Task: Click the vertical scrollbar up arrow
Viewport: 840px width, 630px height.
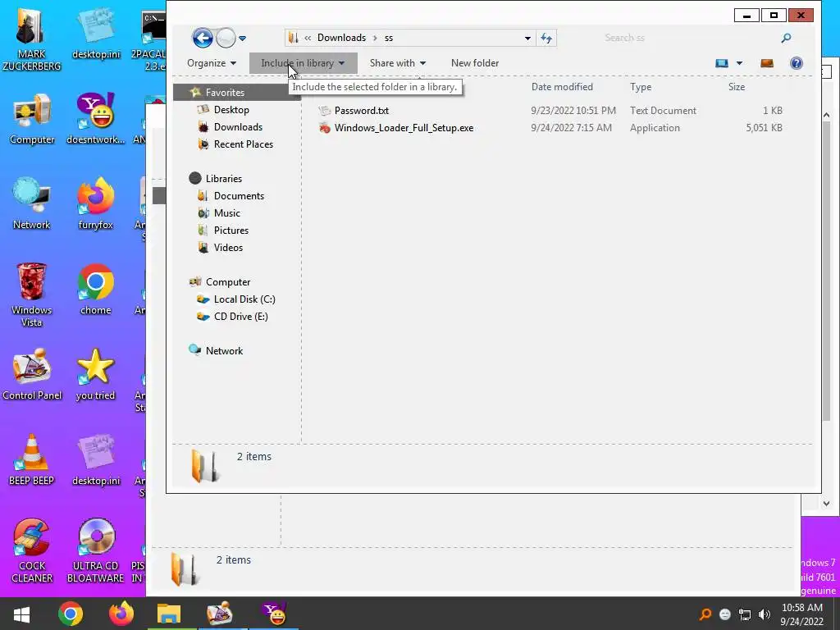Action: pyautogui.click(x=826, y=115)
